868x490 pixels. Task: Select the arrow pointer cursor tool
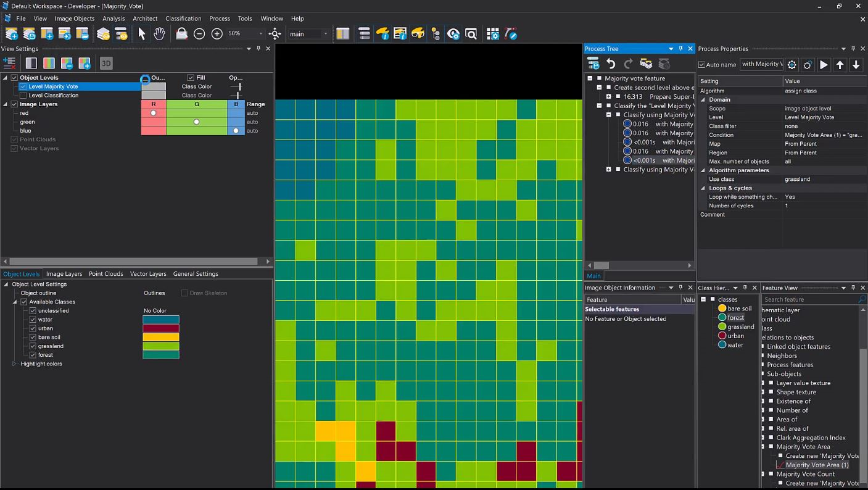click(x=141, y=34)
